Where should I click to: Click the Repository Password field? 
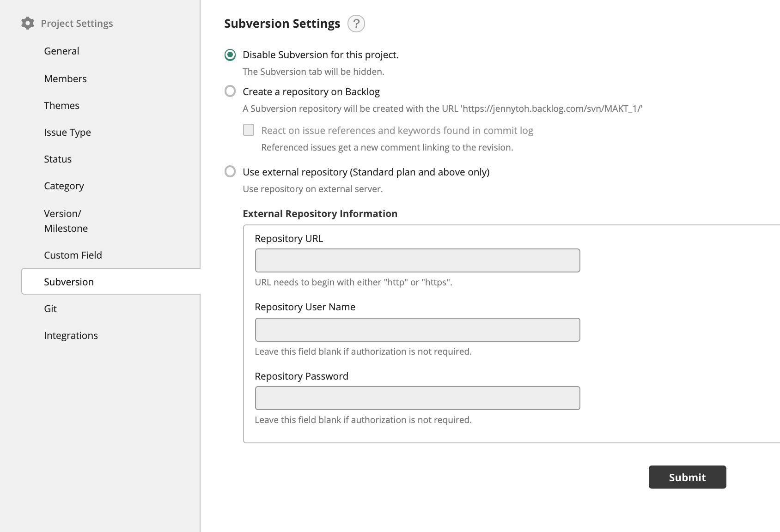click(x=417, y=398)
